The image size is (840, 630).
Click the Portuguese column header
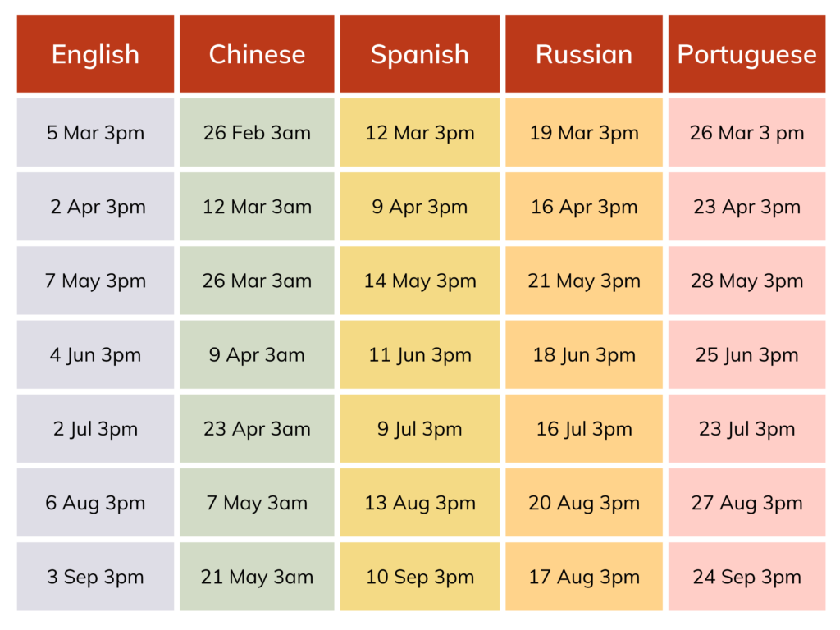click(746, 54)
